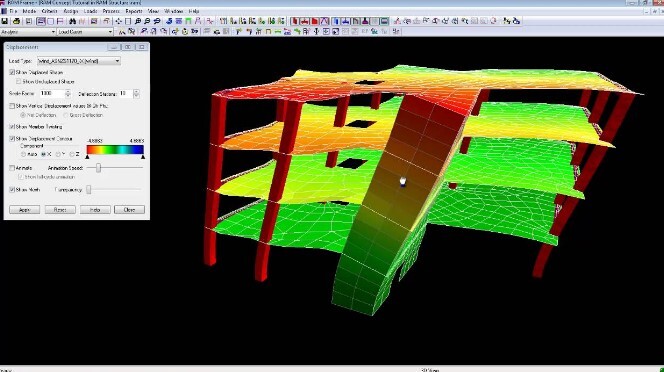Open the Criteria menu
This screenshot has height=372, width=664.
(50, 11)
